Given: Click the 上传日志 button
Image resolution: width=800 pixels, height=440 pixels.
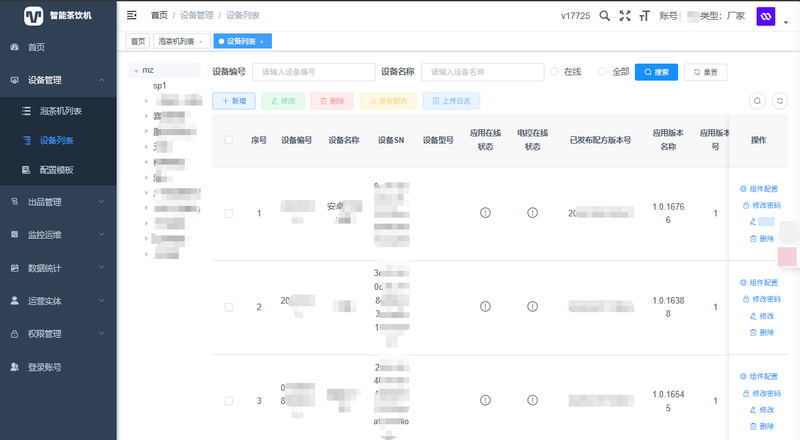Looking at the screenshot, I should click(452, 101).
